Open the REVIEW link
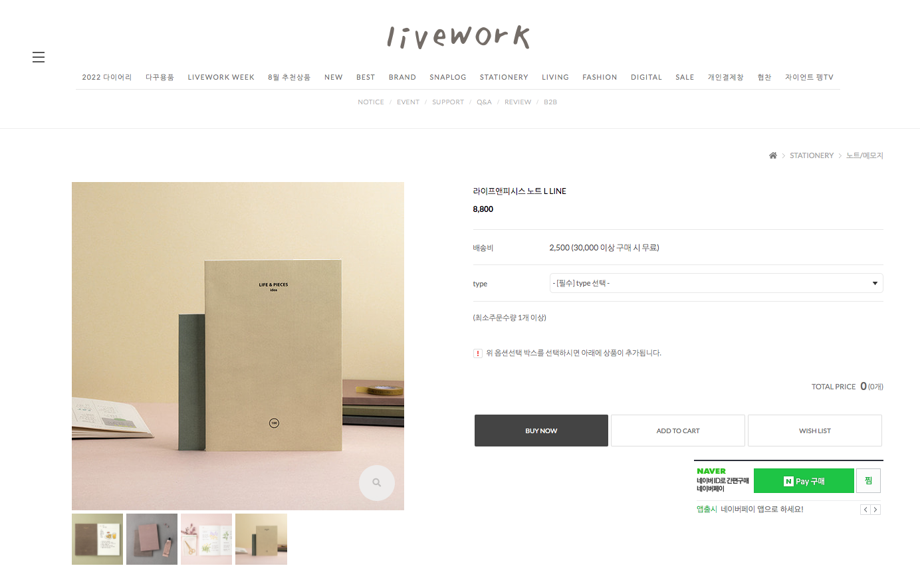Image resolution: width=920 pixels, height=588 pixels. pyautogui.click(x=518, y=102)
